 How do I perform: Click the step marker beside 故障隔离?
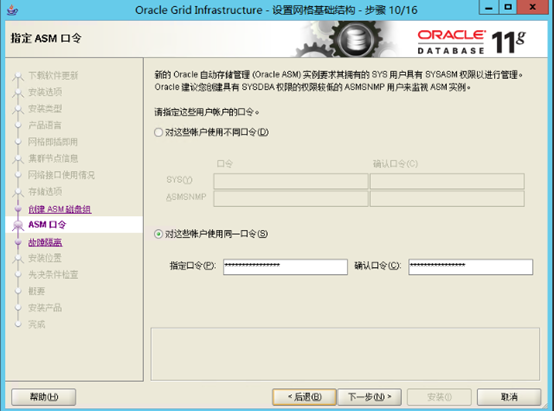[x=18, y=242]
